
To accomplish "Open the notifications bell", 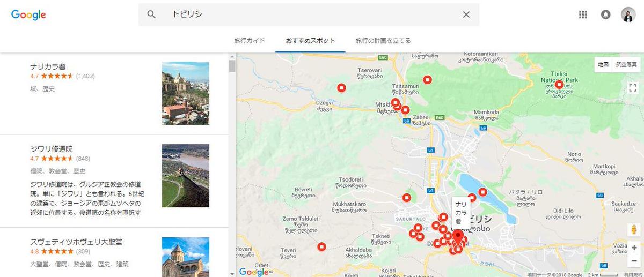I will [x=605, y=14].
